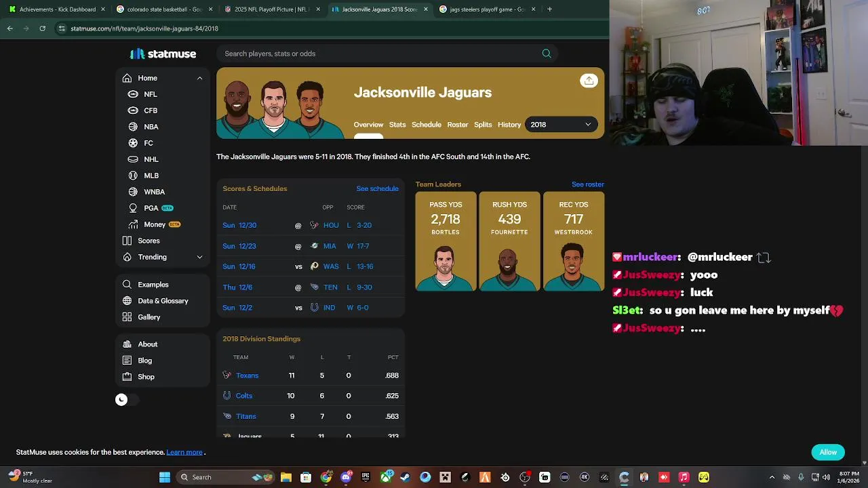Click Fournette rush yards leader card
The height and width of the screenshot is (488, 868).
(x=509, y=242)
